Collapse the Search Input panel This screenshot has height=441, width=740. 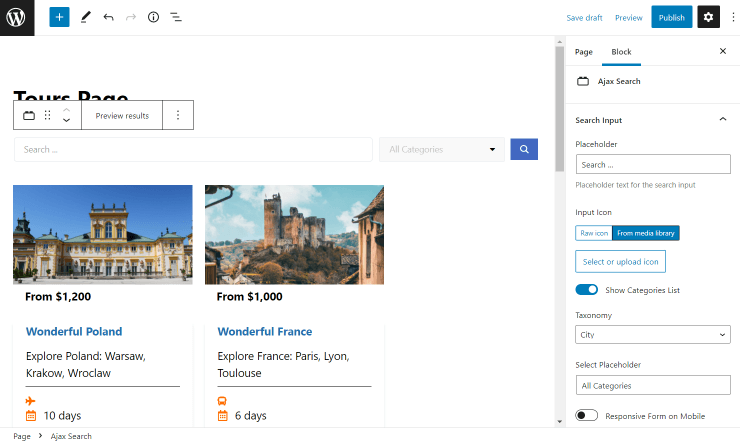coord(653,120)
